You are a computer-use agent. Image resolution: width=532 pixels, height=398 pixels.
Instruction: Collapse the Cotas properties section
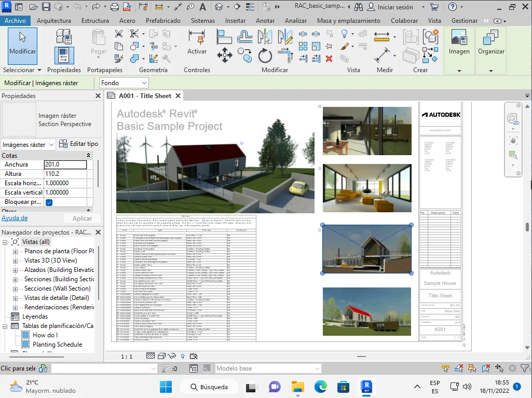pyautogui.click(x=88, y=155)
